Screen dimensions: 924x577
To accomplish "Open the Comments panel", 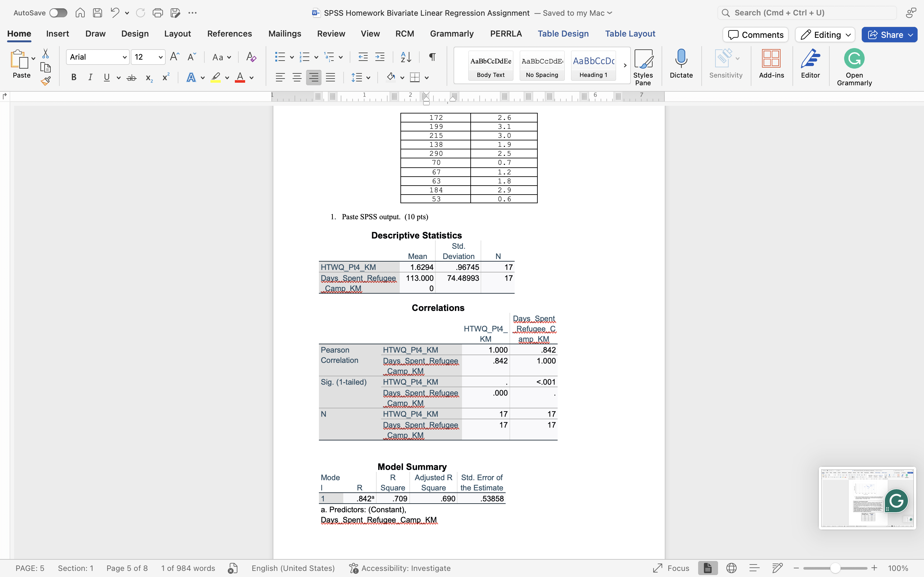I will 755,34.
